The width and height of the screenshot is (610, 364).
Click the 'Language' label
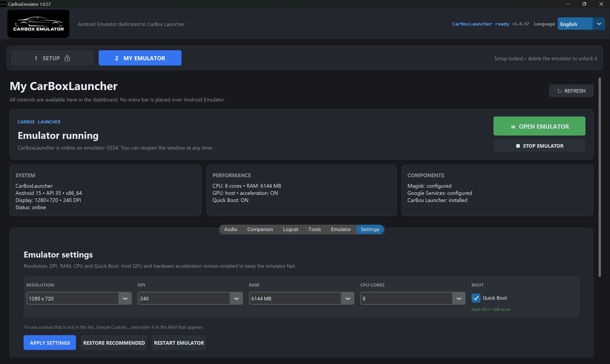[x=544, y=24]
